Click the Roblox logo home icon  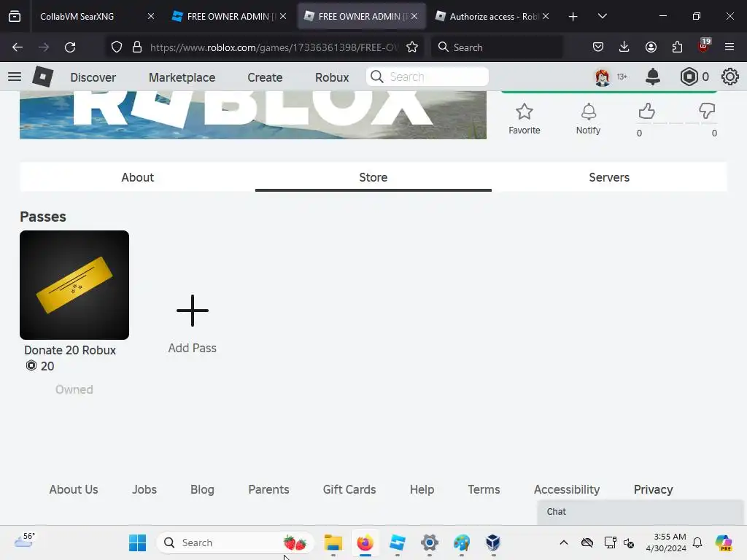pyautogui.click(x=42, y=77)
